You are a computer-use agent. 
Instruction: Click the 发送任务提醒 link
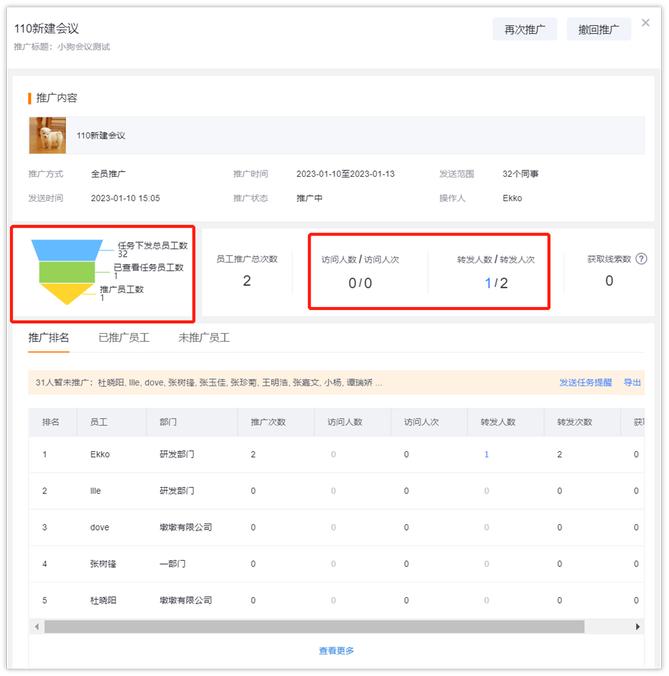click(585, 383)
